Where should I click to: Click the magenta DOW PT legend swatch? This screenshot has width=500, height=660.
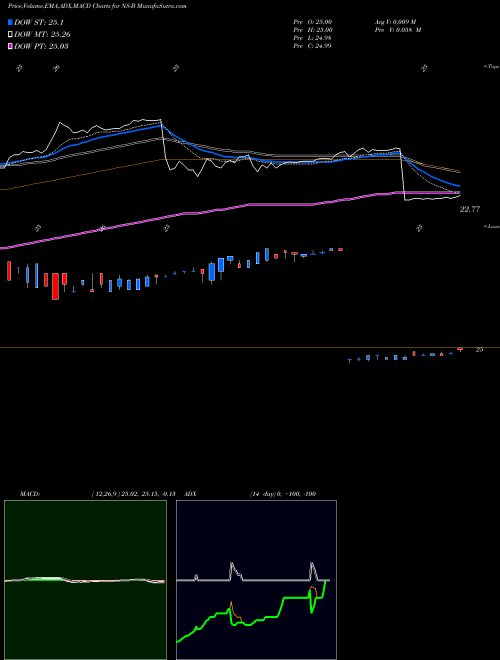click(10, 46)
